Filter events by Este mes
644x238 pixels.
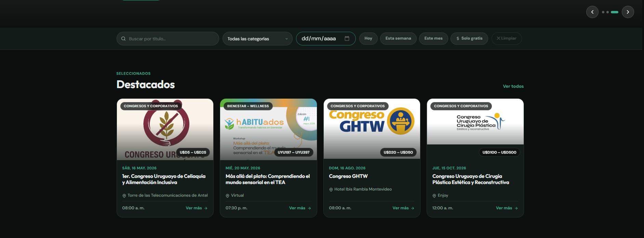(433, 38)
